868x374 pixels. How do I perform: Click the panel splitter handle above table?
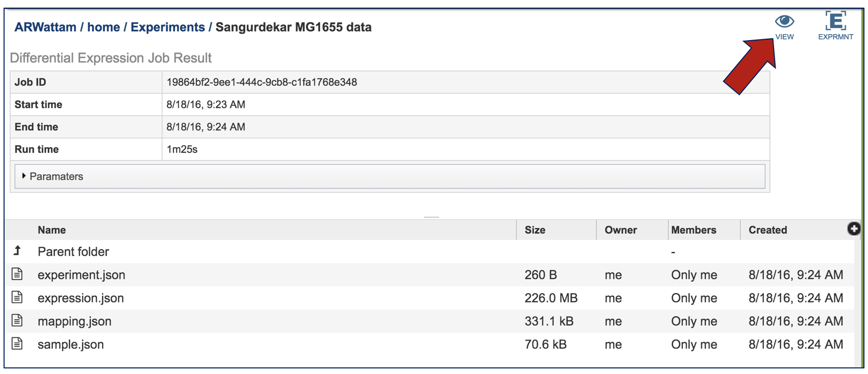click(x=431, y=217)
